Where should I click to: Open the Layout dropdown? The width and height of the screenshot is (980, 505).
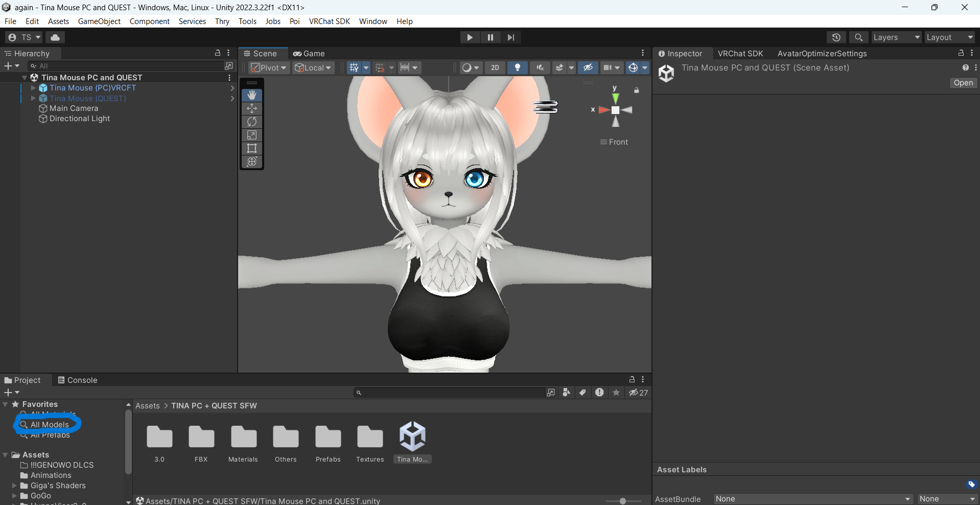coord(950,37)
